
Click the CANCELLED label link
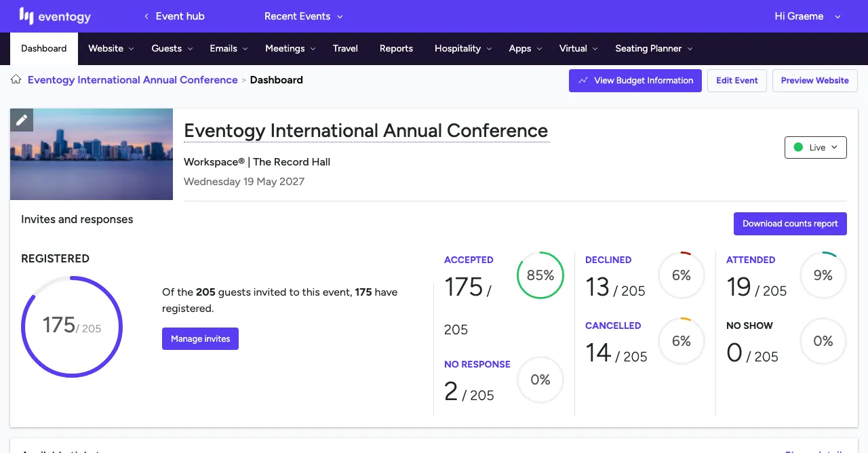point(613,326)
